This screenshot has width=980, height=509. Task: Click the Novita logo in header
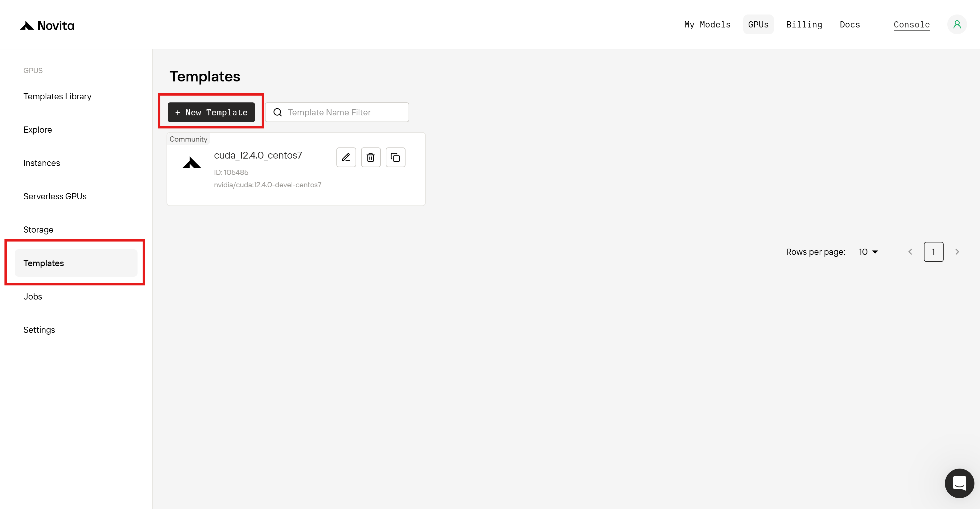click(x=47, y=26)
